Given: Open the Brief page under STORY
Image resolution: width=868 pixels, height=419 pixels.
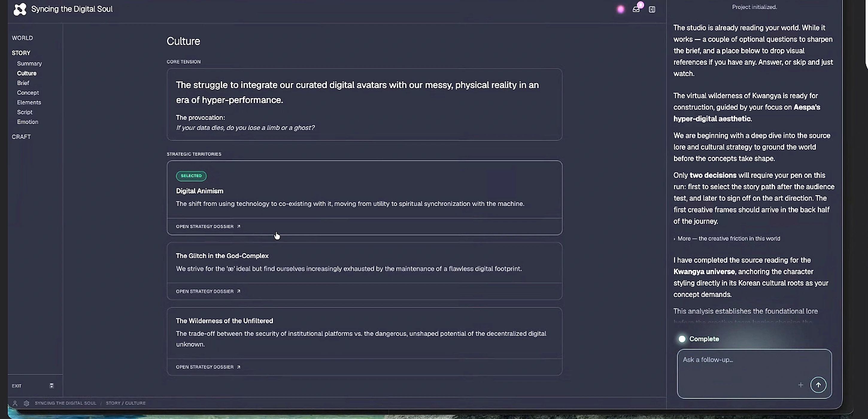Looking at the screenshot, I should (23, 83).
